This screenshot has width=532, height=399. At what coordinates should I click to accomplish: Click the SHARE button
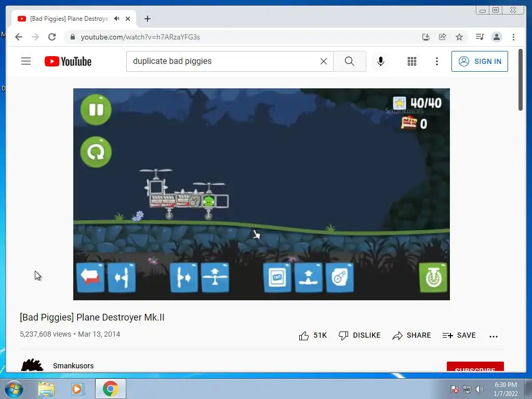(411, 335)
